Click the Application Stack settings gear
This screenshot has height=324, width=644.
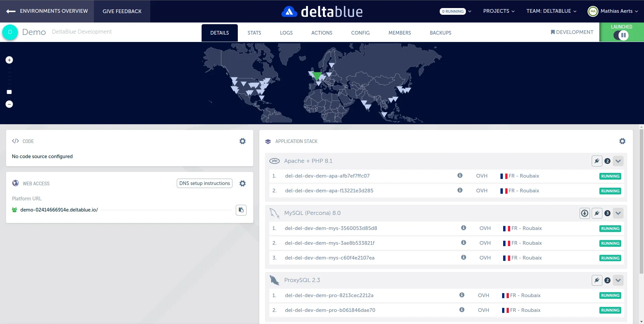coord(622,141)
